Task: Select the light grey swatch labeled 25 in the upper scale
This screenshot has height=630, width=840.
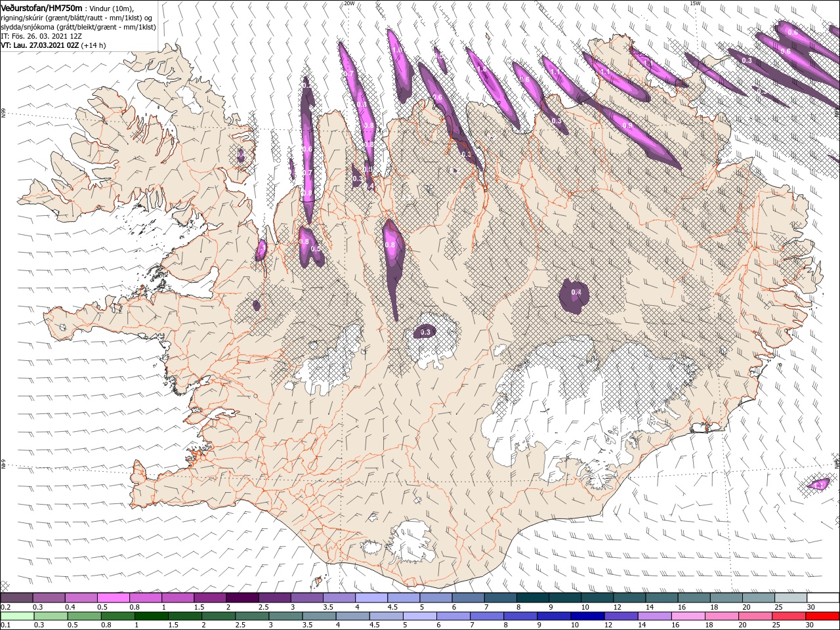Action: [x=791, y=598]
